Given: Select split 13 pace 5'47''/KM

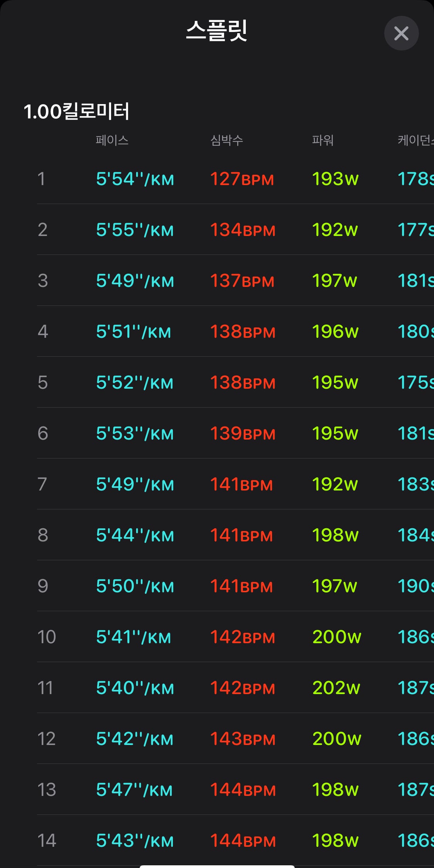Looking at the screenshot, I should coord(134,790).
